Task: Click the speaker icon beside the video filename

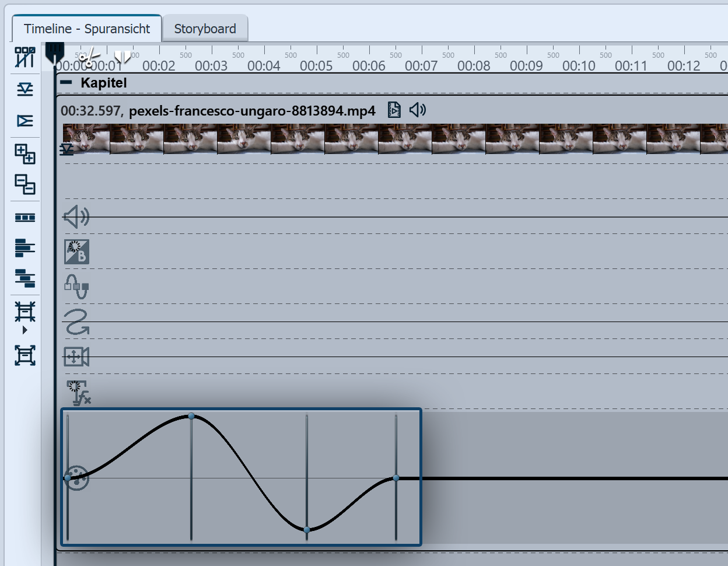Action: tap(417, 110)
